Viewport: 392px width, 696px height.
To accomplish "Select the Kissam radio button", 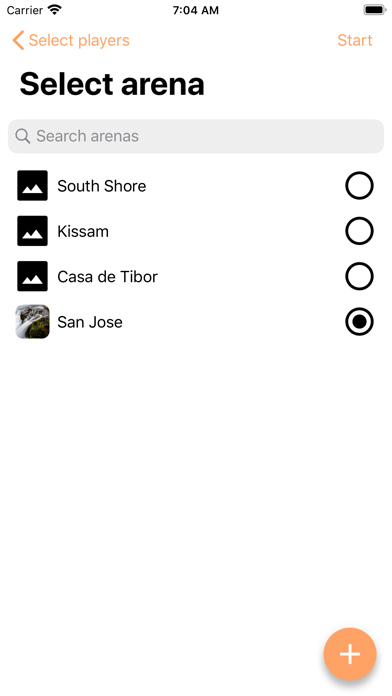I will point(359,231).
